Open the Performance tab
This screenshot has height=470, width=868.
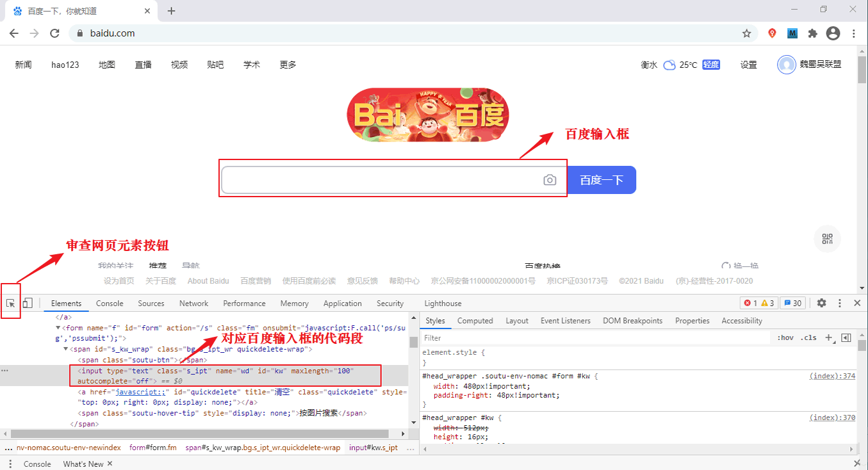[x=244, y=304]
